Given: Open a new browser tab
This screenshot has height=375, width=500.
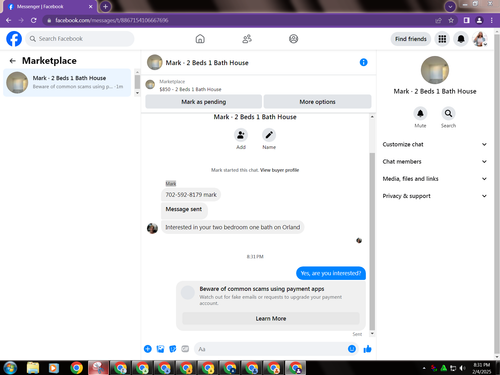Looking at the screenshot, I should pos(105,6).
